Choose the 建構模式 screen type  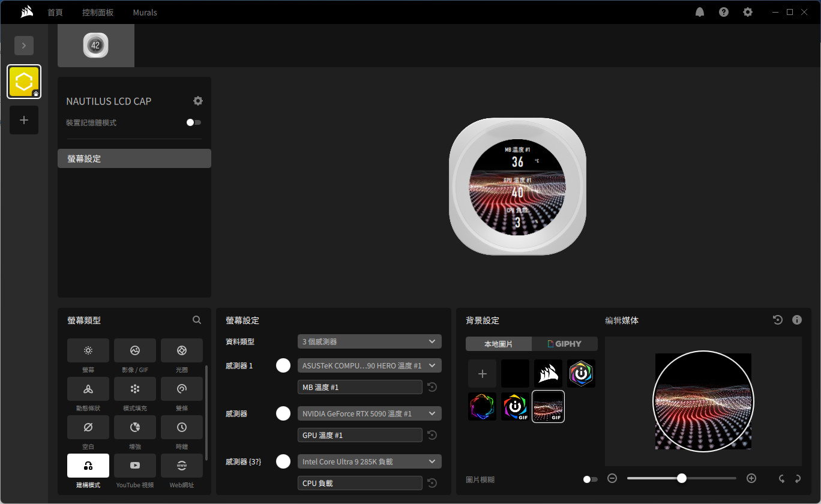tap(88, 466)
